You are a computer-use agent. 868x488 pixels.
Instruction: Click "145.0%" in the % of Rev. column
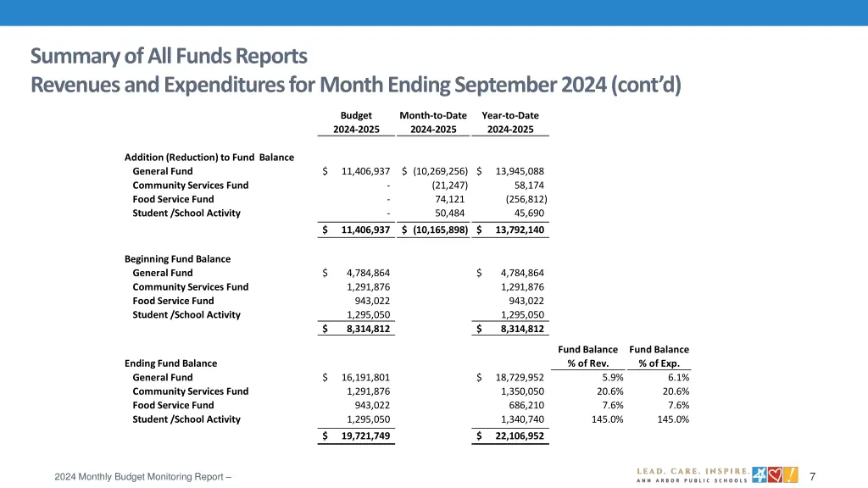[607, 419]
